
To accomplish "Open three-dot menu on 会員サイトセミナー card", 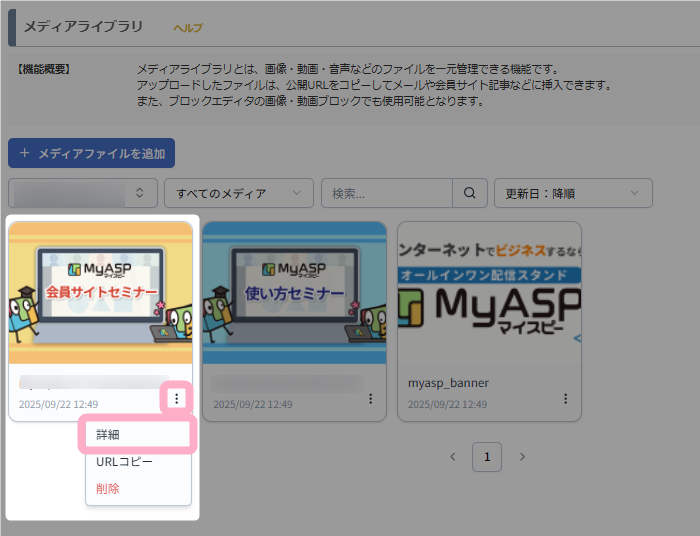I will pyautogui.click(x=176, y=398).
